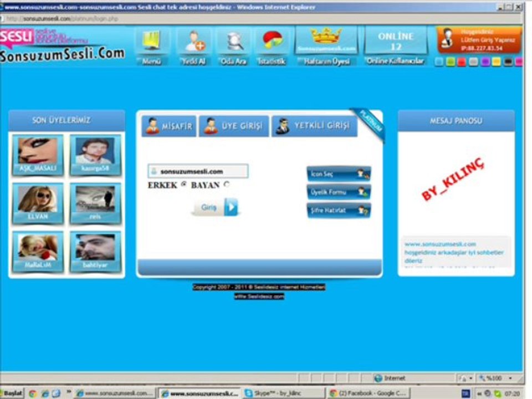Viewport: 532px width, 399px height.
Task: Click Show Desktop quick launch icon
Action: coord(57,393)
